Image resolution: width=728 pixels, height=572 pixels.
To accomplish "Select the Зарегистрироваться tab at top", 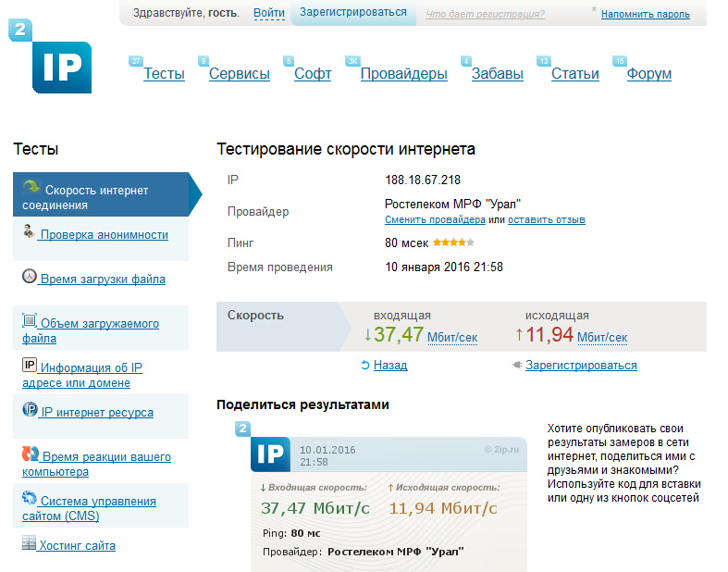I will click(x=353, y=13).
